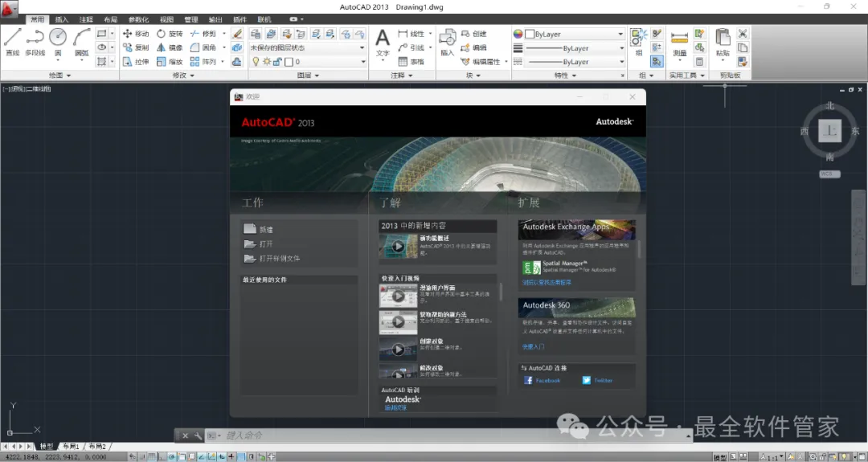Toggle the 模型 button in status bar
The image size is (868, 462).
coord(719,457)
